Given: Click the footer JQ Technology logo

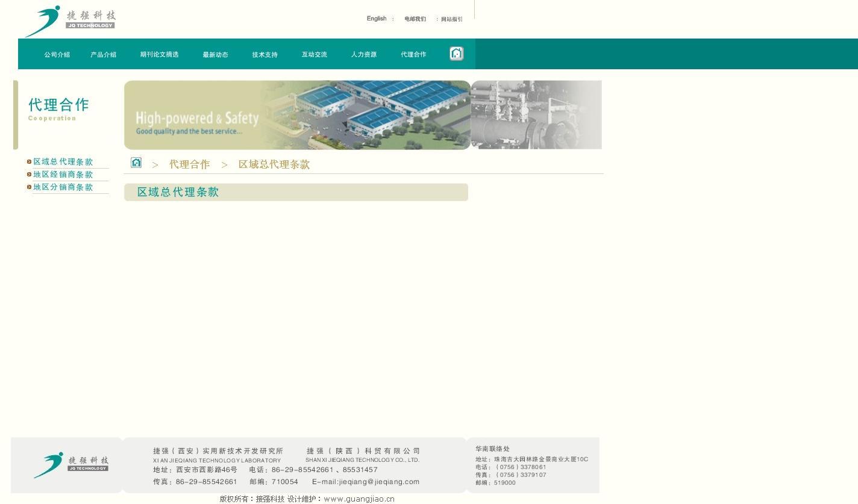Looking at the screenshot, I should 71,465.
